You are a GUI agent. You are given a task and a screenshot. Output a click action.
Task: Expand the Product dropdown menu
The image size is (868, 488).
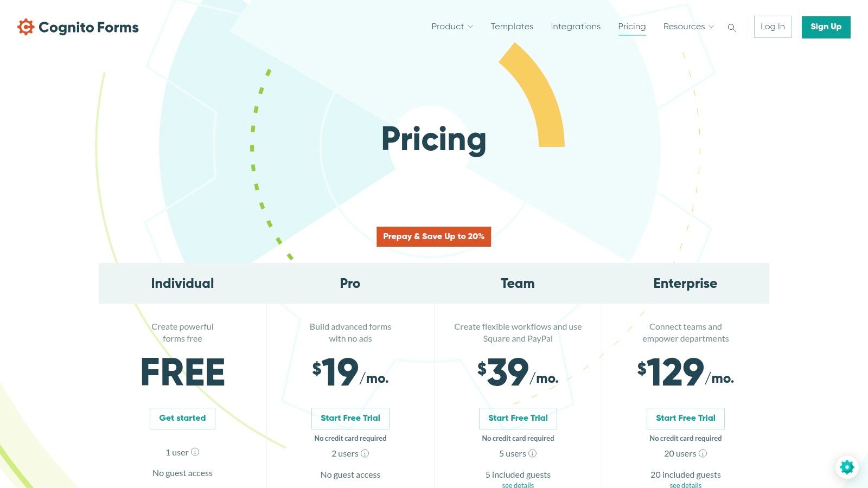coord(452,27)
